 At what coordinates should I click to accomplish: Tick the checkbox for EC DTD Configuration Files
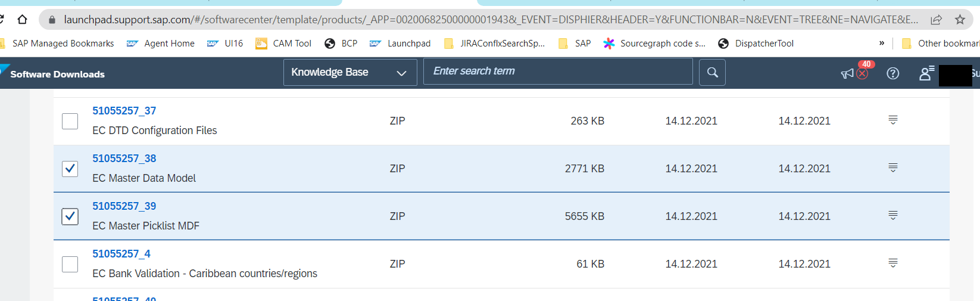click(x=70, y=121)
